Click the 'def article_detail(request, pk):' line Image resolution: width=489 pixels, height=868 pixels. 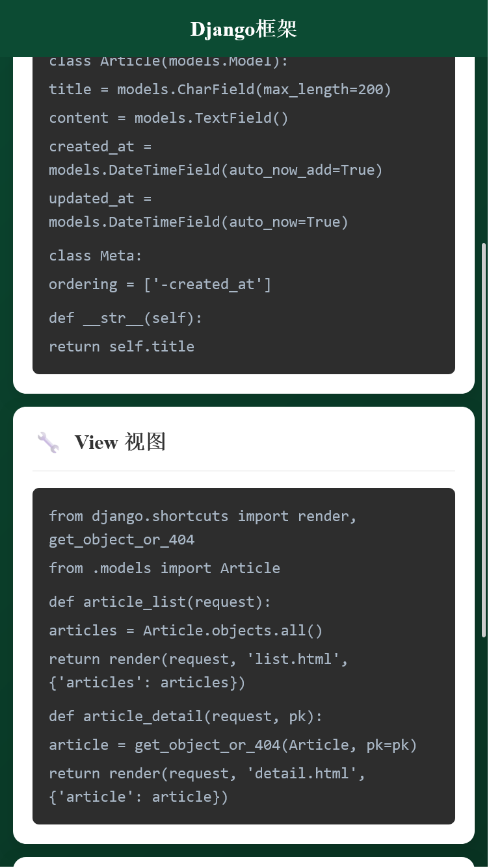click(x=185, y=717)
